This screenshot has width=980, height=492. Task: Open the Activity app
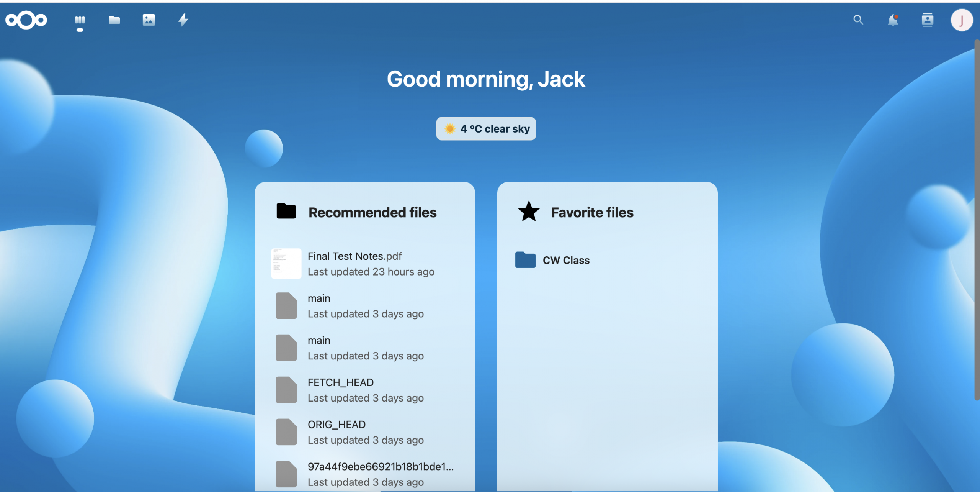(x=183, y=20)
